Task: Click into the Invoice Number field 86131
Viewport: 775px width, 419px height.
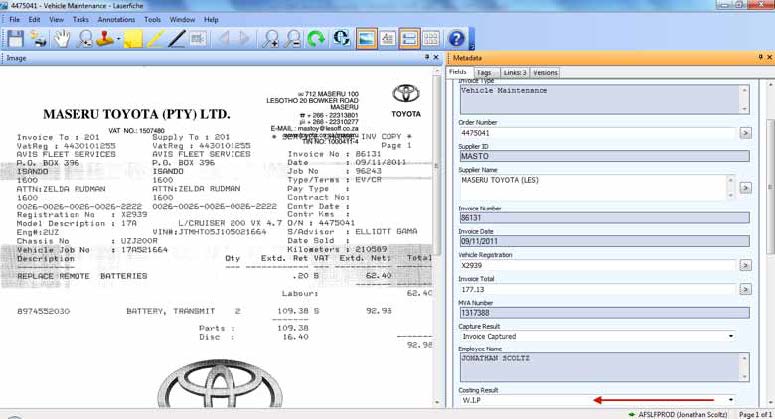Action: click(604, 217)
